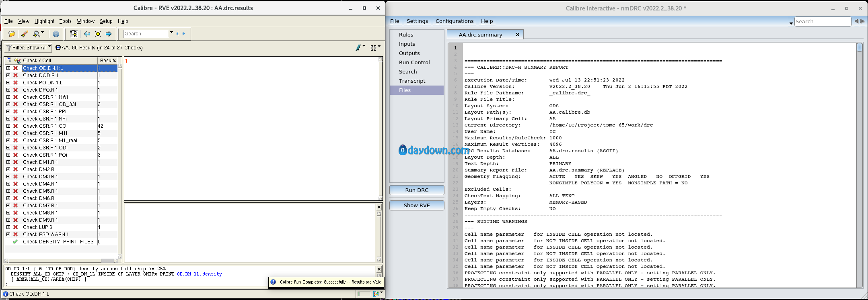The height and width of the screenshot is (300, 868).
Task: Open the RVE options gear icon
Action: (56, 34)
